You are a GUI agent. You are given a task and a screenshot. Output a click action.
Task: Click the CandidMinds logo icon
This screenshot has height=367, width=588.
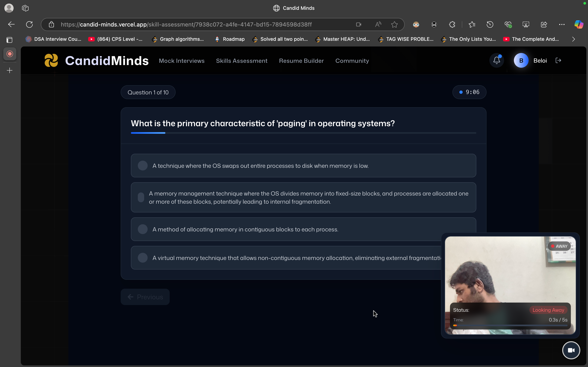tap(51, 60)
